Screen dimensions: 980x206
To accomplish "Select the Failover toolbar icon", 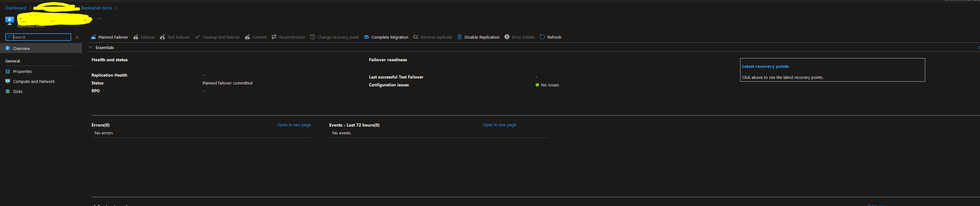I will (x=135, y=37).
